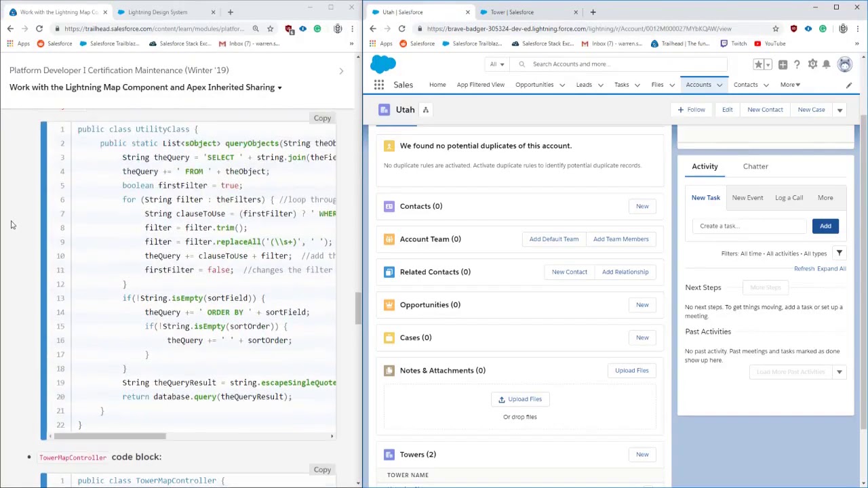Show more record actions next to New Case
868x488 pixels.
tap(840, 110)
